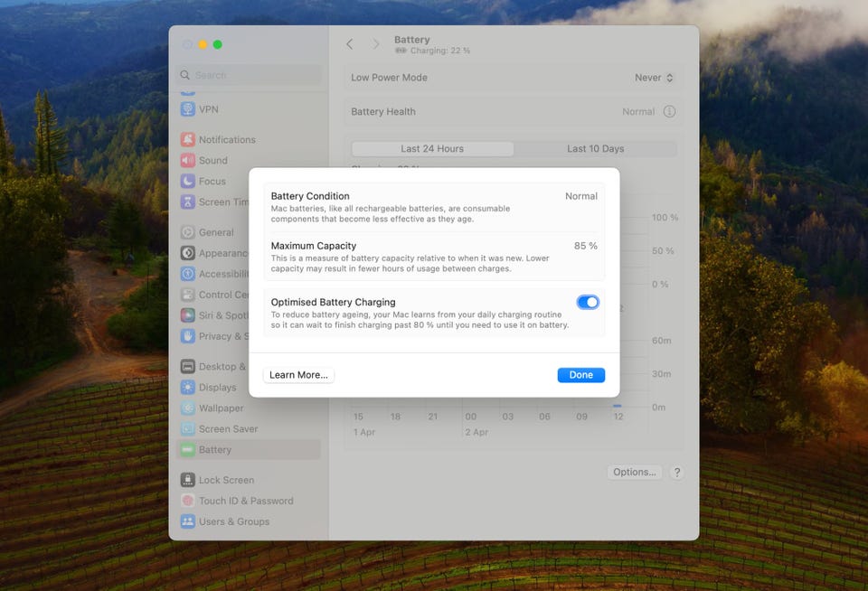Select Touch ID & Password label
Viewport: 868px width, 591px height.
[x=246, y=501]
